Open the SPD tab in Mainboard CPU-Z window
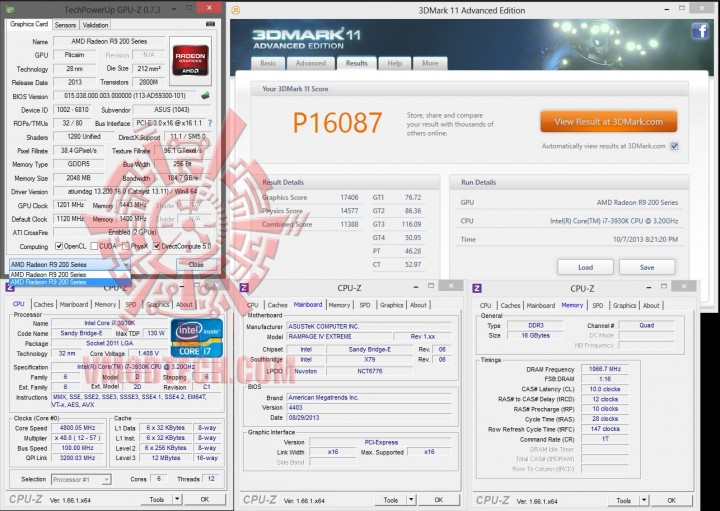The width and height of the screenshot is (720, 511). 365,305
